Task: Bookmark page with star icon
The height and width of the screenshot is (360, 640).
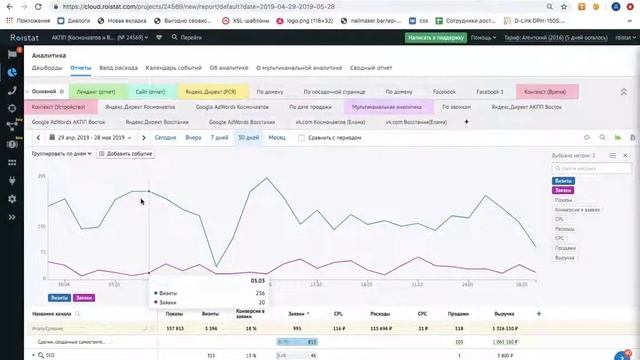Action: click(x=564, y=7)
